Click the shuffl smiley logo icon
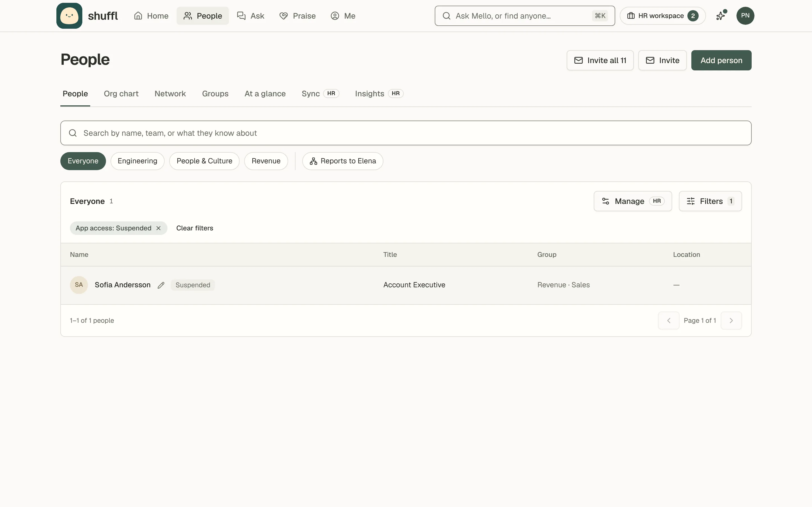 click(x=69, y=16)
